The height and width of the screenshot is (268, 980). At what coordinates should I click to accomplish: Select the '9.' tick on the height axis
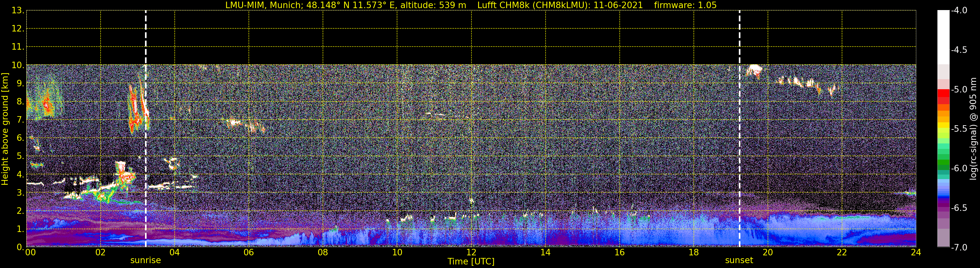[20, 83]
